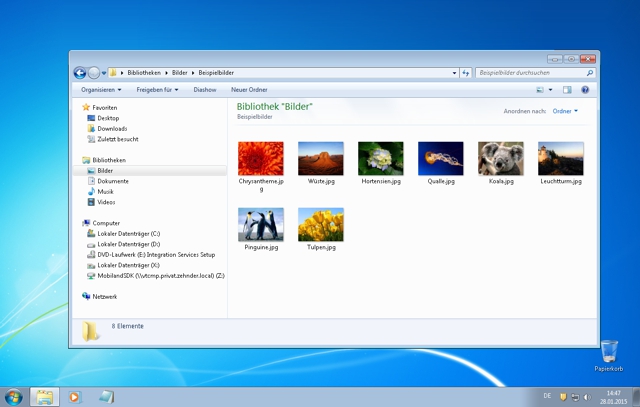Toggle the preview pane button
This screenshot has height=407, width=640.
coord(568,90)
